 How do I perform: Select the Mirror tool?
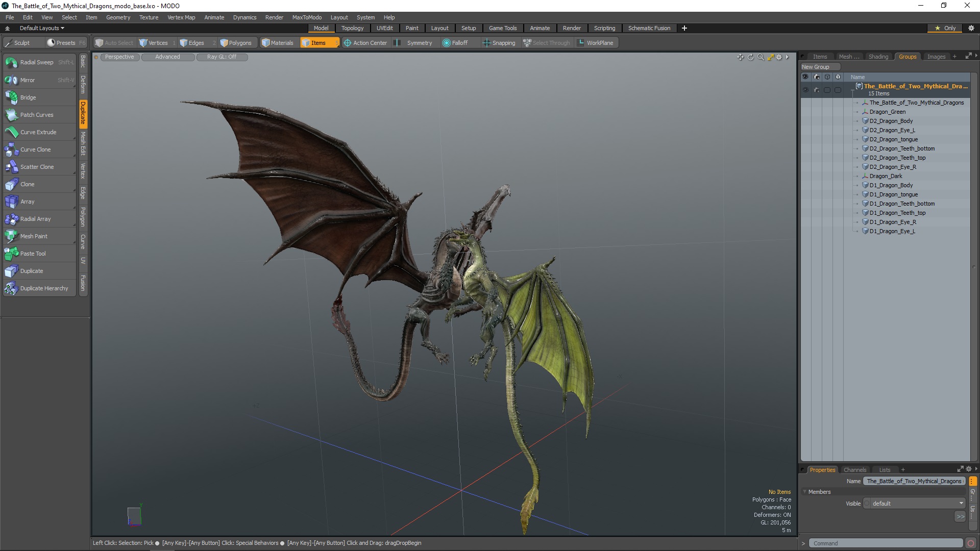(x=39, y=80)
